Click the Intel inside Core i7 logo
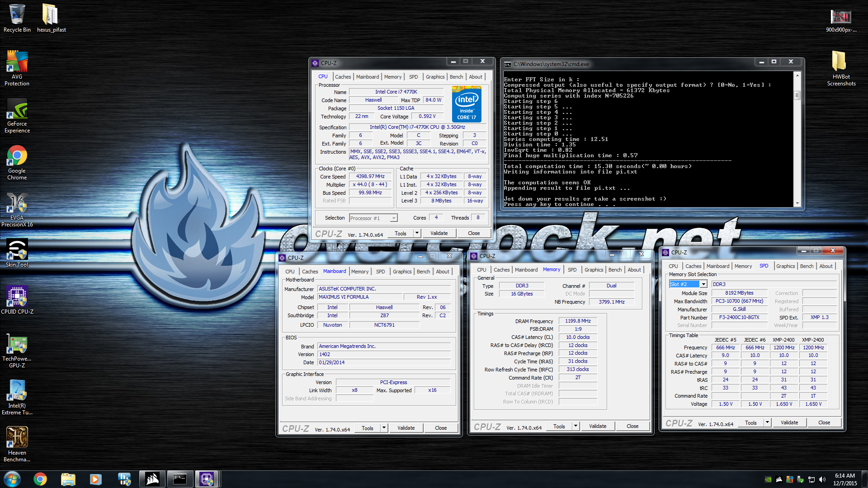This screenshot has height=488, width=868. (467, 104)
